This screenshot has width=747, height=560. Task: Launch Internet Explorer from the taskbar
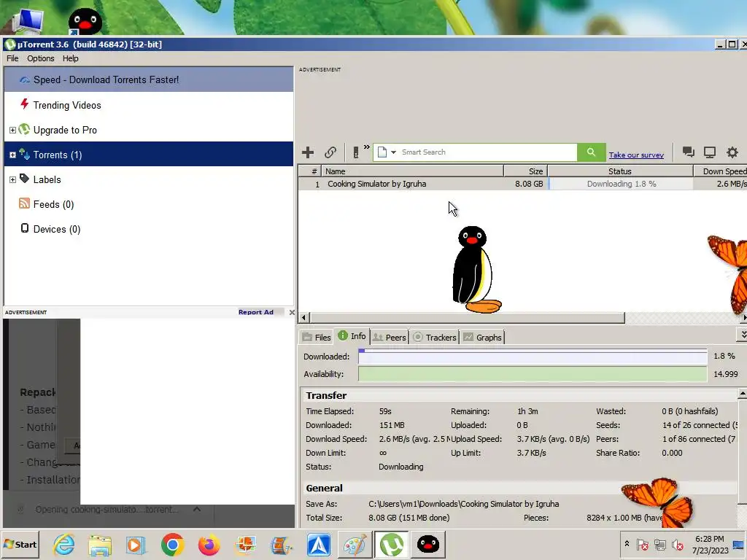click(64, 545)
